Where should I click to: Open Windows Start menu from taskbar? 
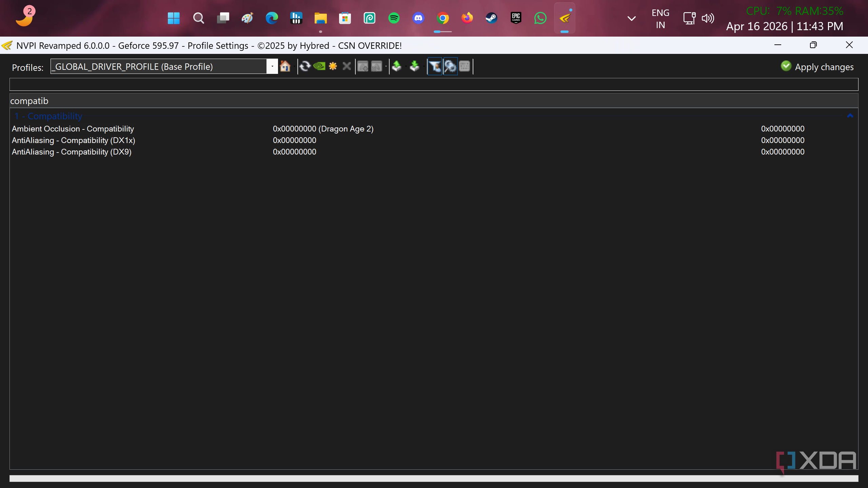pos(174,18)
